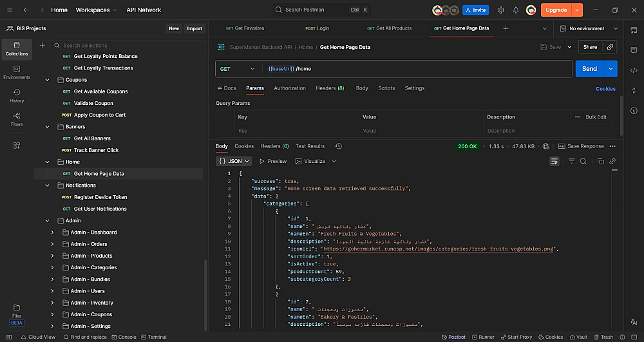Open the Environments sidebar panel
This screenshot has height=342, width=644.
(17, 71)
